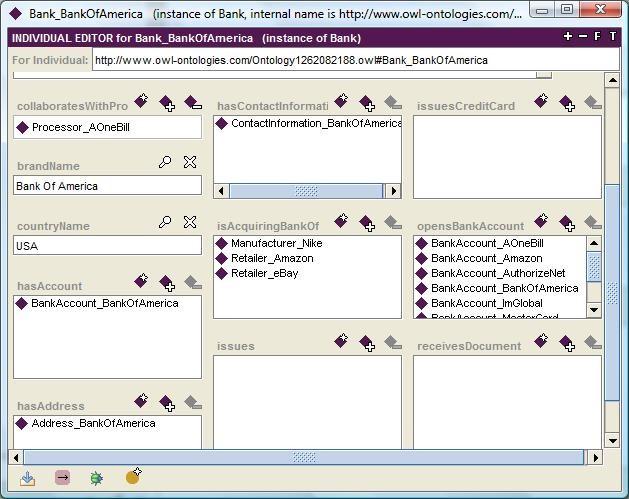Click the brandName text field
The width and height of the screenshot is (629, 499).
[x=107, y=186]
